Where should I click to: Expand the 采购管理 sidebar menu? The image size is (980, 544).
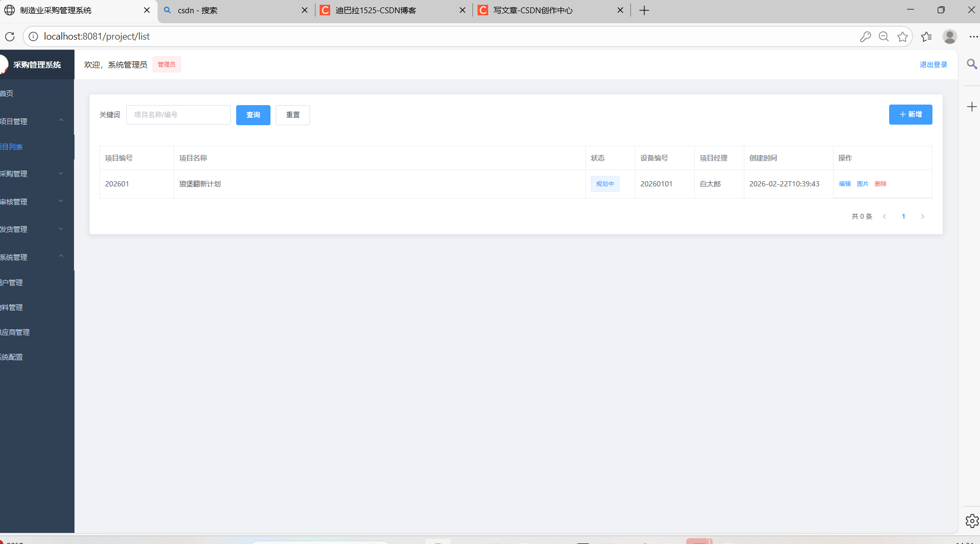click(37, 174)
